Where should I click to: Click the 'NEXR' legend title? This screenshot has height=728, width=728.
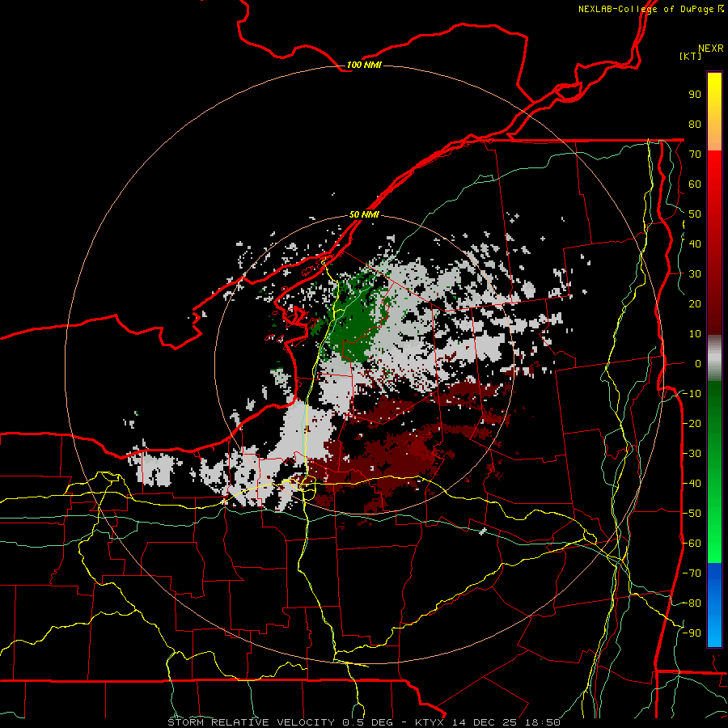[711, 49]
